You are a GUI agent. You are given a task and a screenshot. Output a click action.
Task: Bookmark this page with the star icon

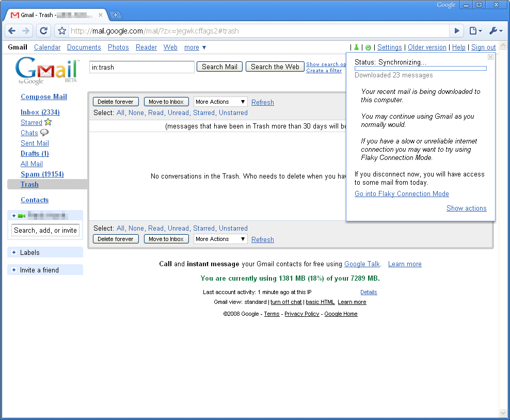pos(62,31)
